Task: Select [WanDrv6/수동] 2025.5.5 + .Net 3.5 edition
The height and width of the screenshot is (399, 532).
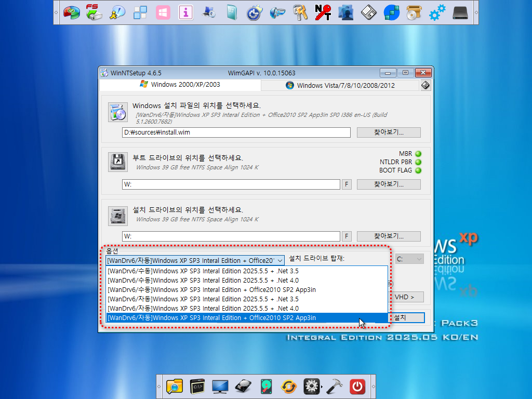Action: (247, 271)
